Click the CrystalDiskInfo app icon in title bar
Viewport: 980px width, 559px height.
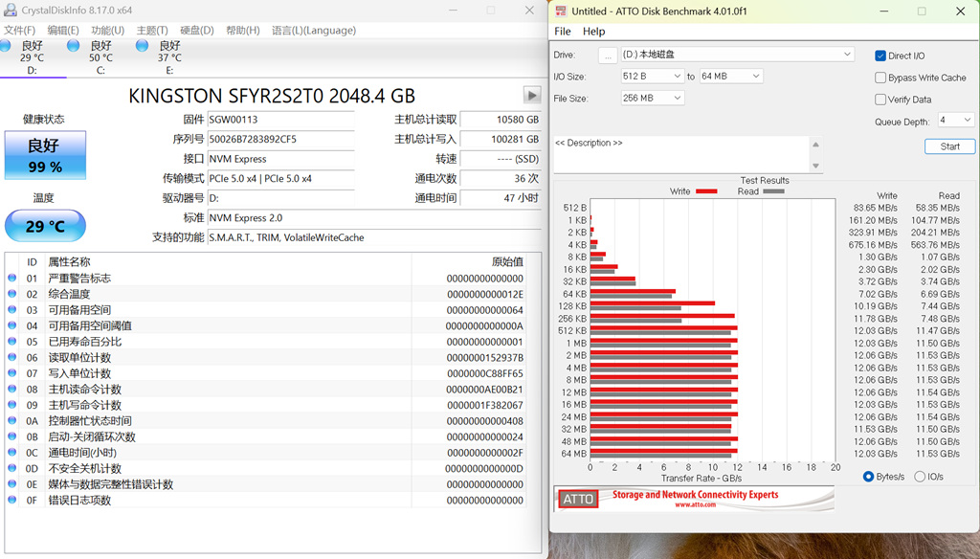click(x=10, y=10)
